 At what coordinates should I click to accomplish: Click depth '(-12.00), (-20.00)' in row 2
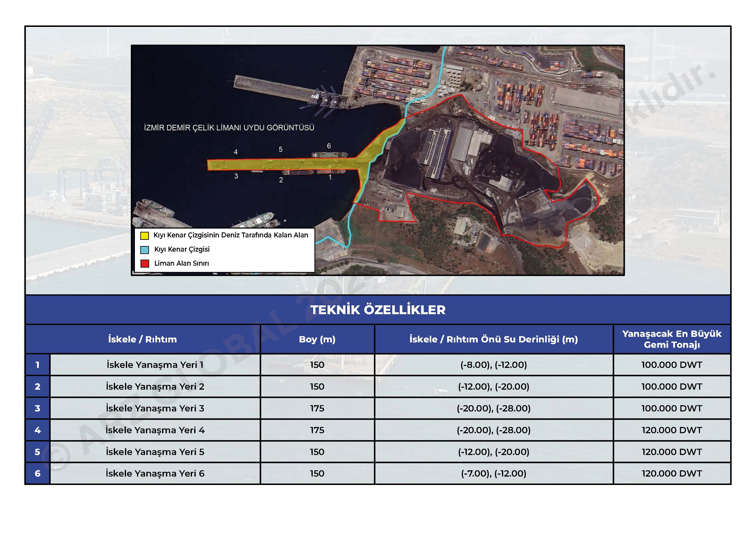[x=494, y=386]
